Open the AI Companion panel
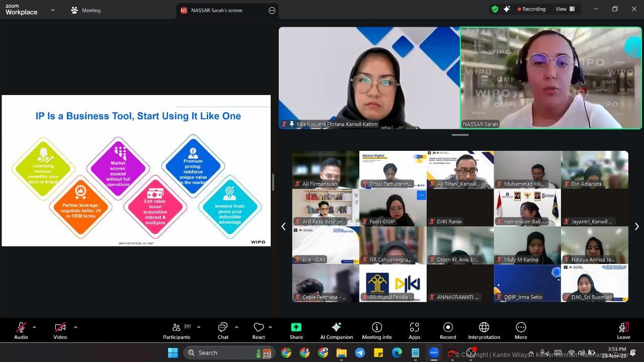644x362 pixels. pyautogui.click(x=336, y=330)
